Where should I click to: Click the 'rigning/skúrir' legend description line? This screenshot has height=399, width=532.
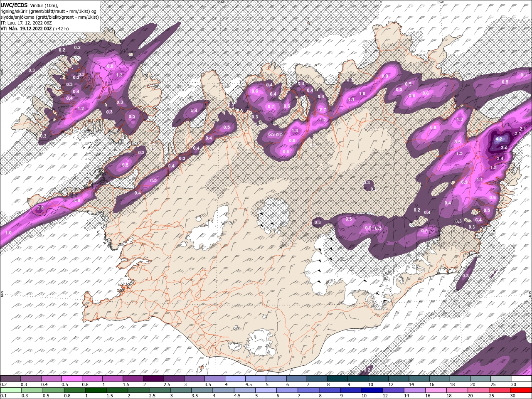pyautogui.click(x=49, y=11)
